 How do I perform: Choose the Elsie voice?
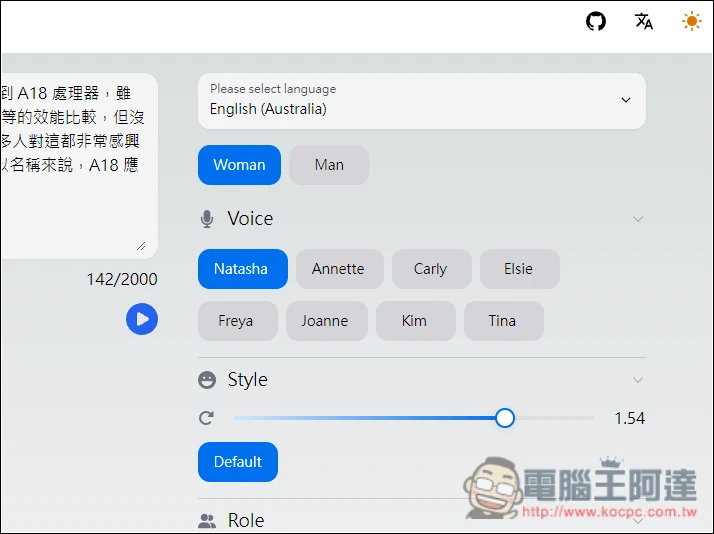coord(520,269)
